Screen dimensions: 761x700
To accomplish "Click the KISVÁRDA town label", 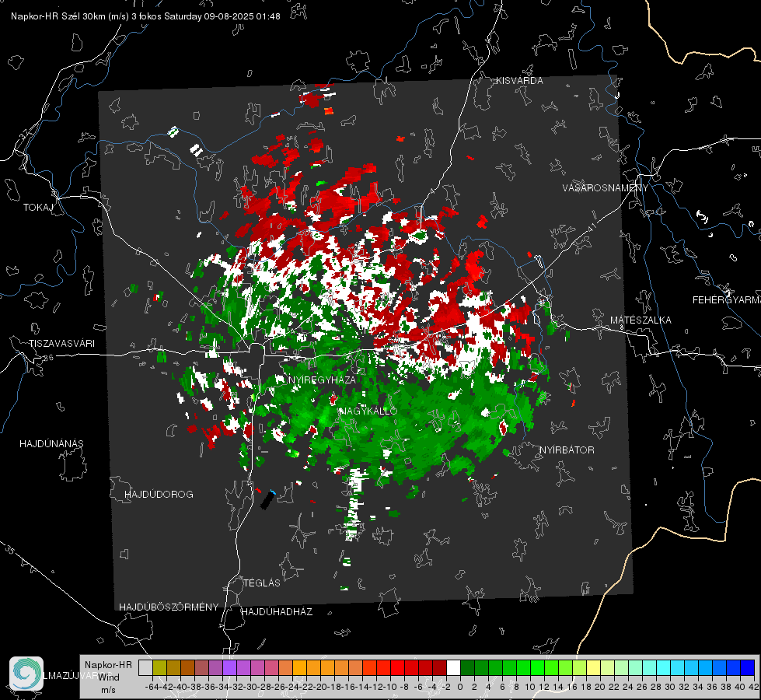I will click(519, 81).
